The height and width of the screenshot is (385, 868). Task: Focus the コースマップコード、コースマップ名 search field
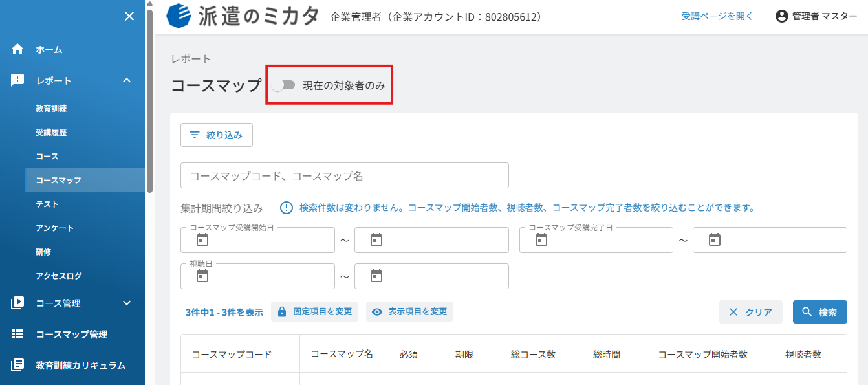[x=345, y=175]
